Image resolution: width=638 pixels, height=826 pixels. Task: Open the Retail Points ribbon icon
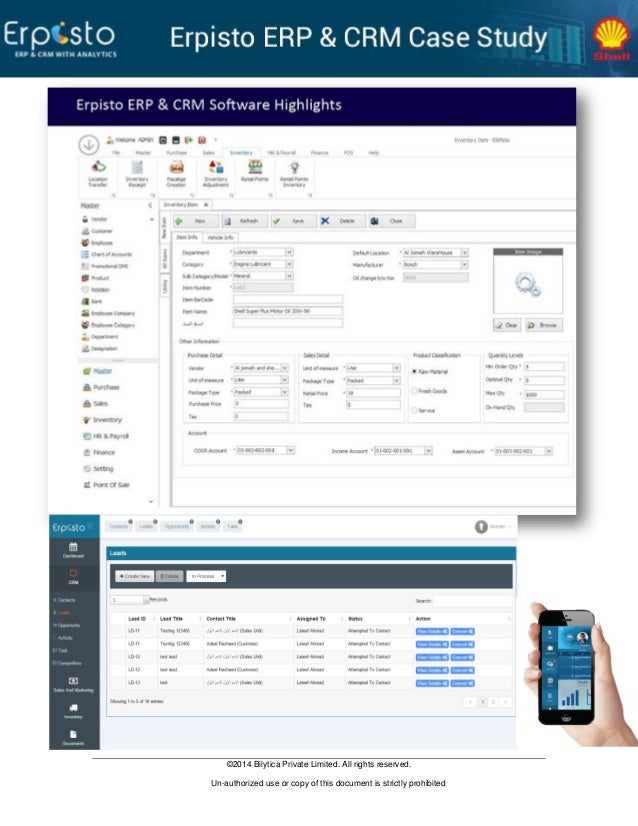coord(255,171)
